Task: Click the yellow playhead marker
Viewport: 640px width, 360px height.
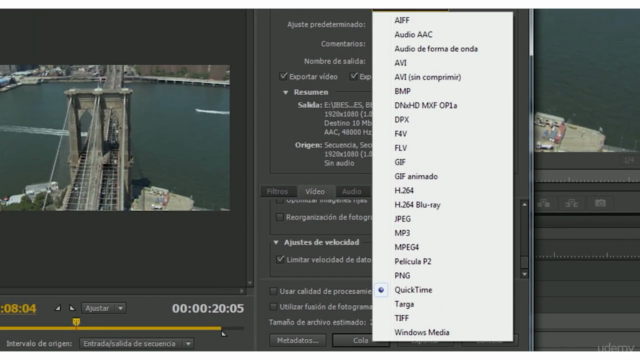Action: coord(76,322)
